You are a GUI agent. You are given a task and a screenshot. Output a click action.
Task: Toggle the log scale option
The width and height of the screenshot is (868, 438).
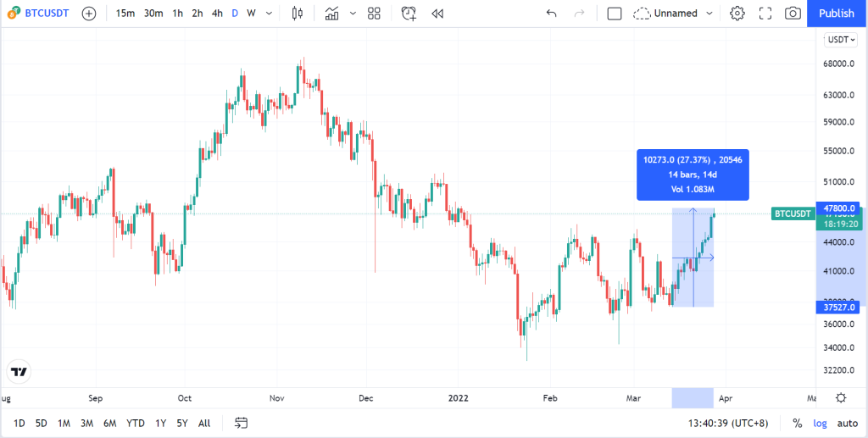[820, 424]
